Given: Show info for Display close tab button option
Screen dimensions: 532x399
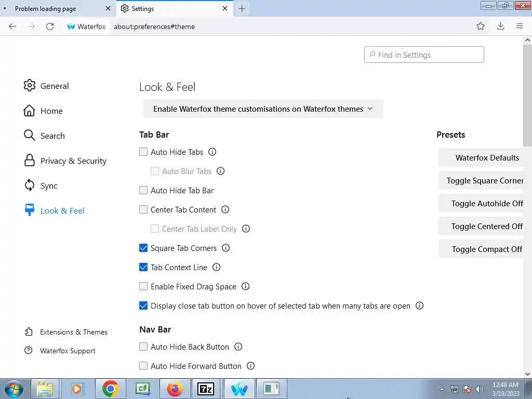Looking at the screenshot, I should [x=420, y=305].
